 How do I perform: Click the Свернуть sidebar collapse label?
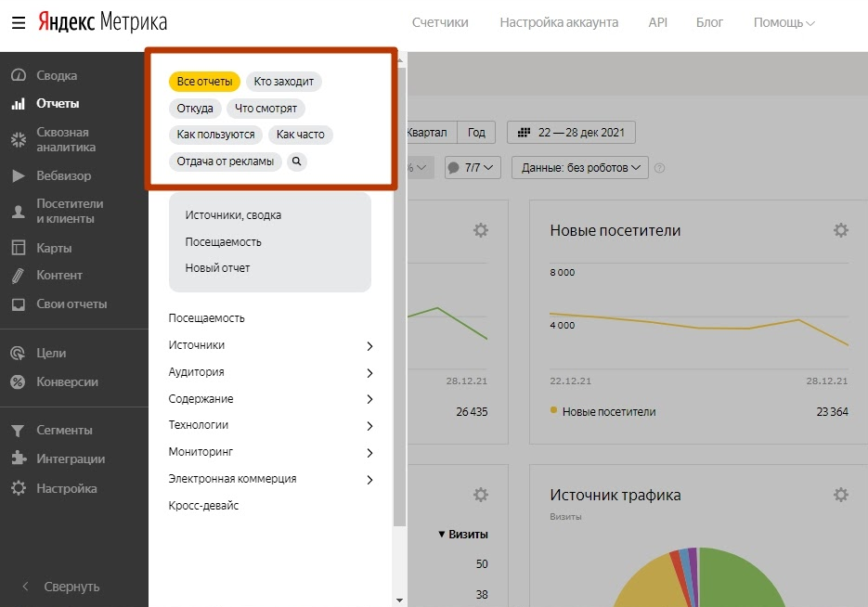point(72,587)
